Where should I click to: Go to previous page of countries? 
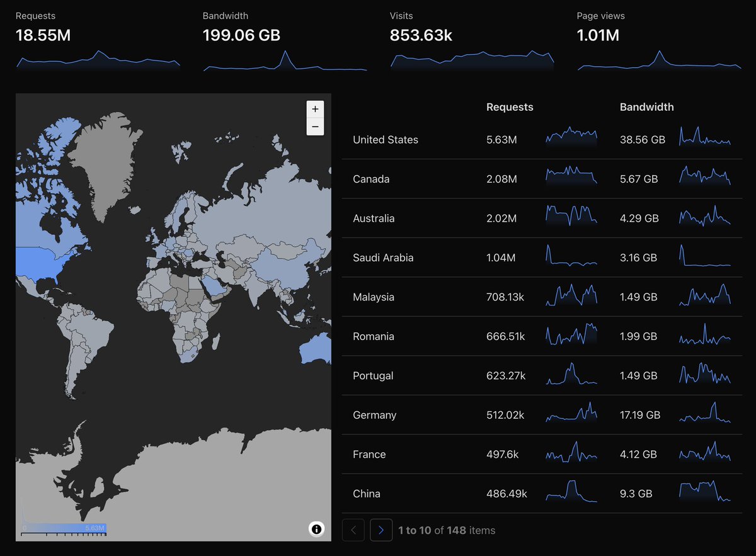coord(353,530)
